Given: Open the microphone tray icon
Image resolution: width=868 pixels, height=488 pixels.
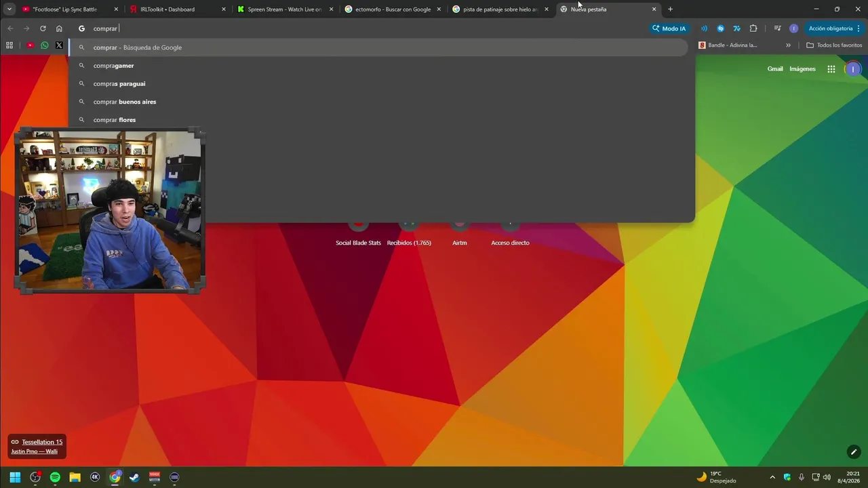Looking at the screenshot, I should (x=802, y=477).
